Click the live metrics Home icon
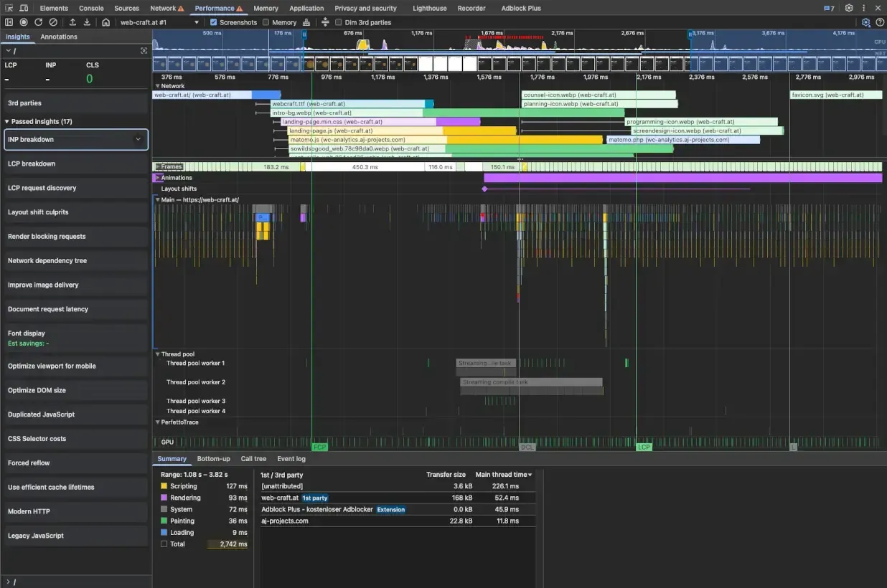Image resolution: width=887 pixels, height=588 pixels. 105,22
